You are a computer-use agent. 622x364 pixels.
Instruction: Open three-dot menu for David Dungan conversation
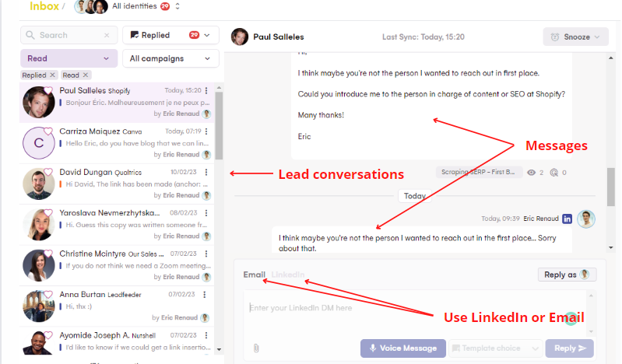click(x=206, y=172)
